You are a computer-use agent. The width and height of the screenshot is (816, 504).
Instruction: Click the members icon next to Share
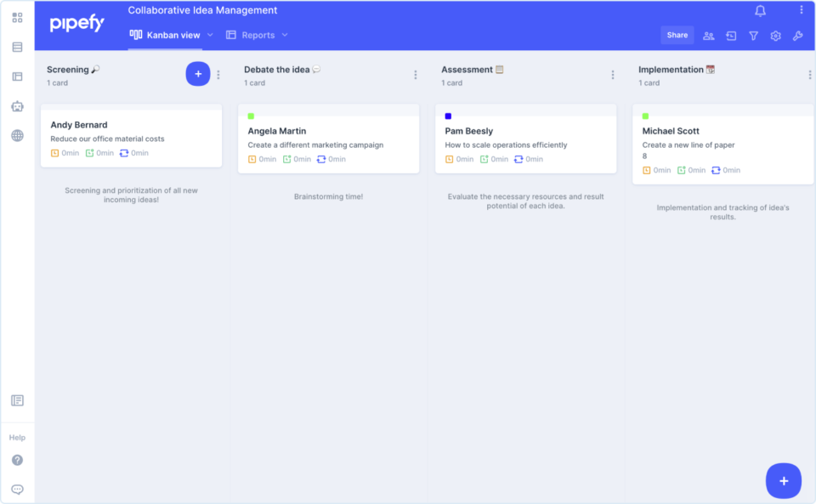click(x=708, y=35)
